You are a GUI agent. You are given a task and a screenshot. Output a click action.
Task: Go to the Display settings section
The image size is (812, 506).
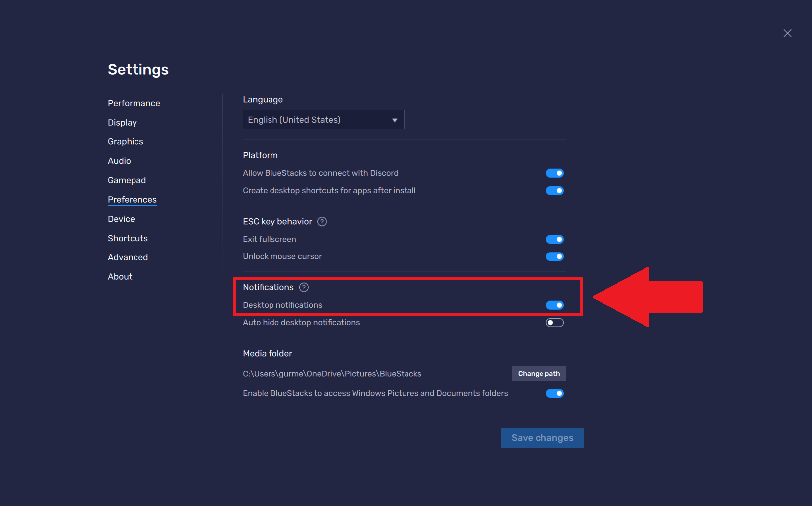(x=122, y=123)
